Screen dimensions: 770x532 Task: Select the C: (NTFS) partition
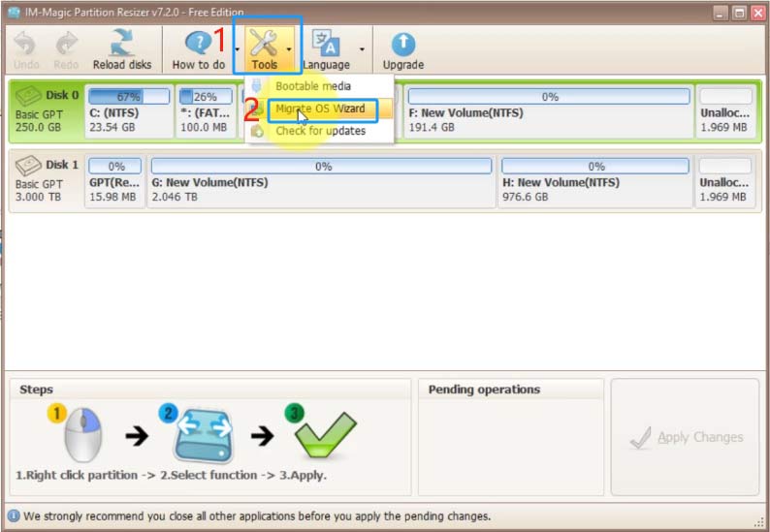point(129,110)
